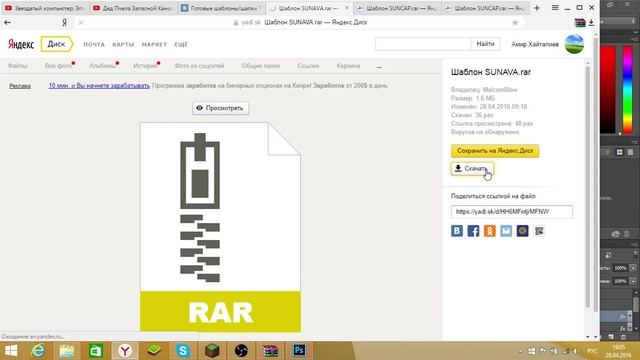Open WinRAR from taskbar

point(270,351)
